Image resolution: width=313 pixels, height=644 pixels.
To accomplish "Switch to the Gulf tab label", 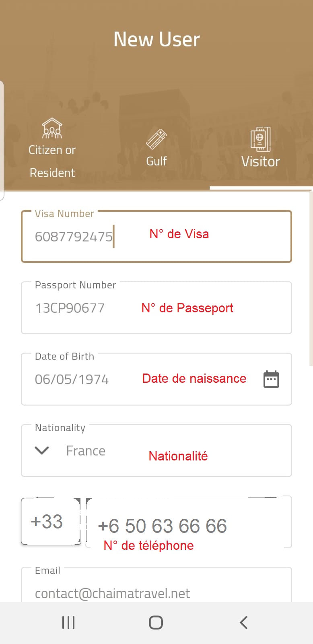I will point(156,161).
